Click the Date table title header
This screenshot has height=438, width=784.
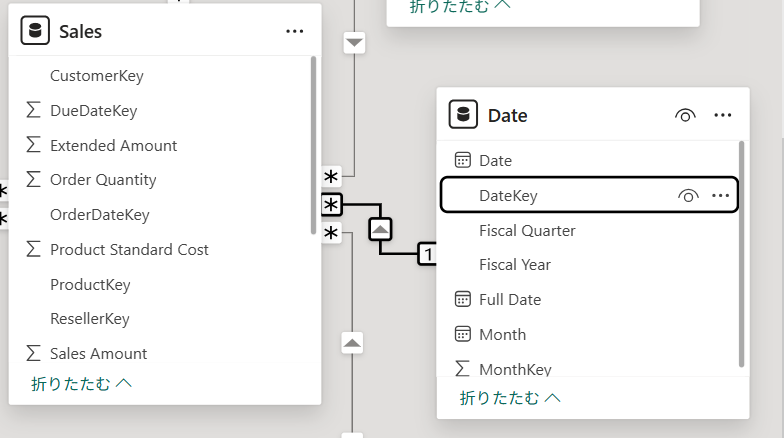[508, 116]
